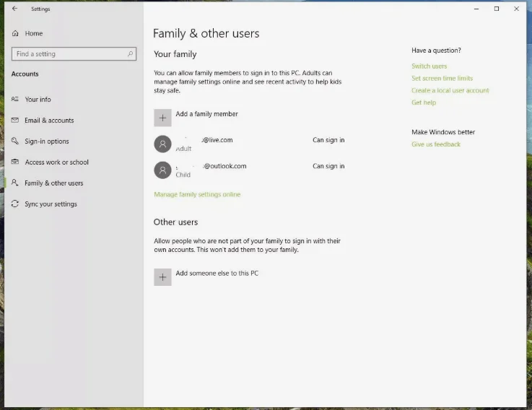Minimize the Settings window
This screenshot has width=532, height=410.
click(476, 9)
